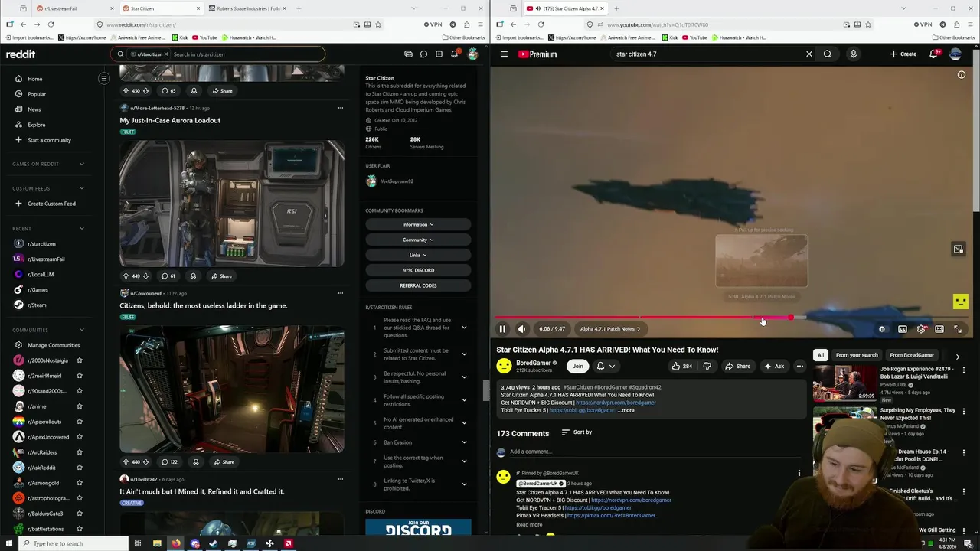Image resolution: width=980 pixels, height=551 pixels.
Task: Upvote the Just-In-Case Aurora Loadout post
Action: 126,275
